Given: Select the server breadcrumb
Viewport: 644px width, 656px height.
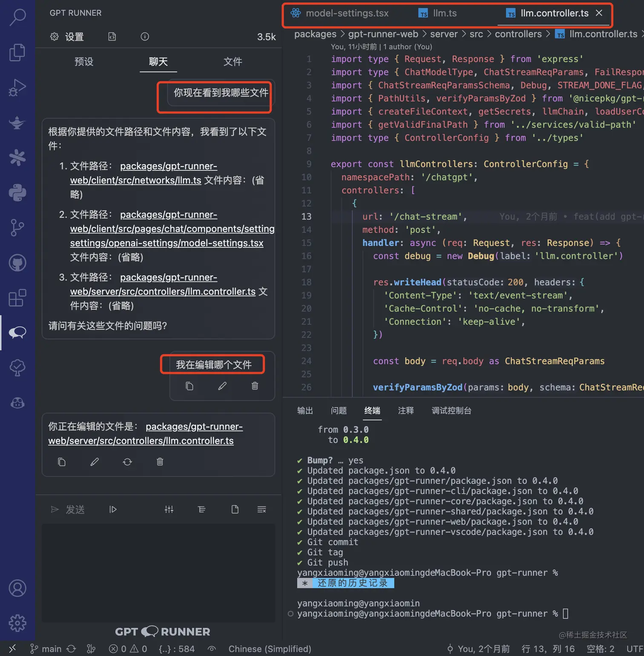Looking at the screenshot, I should (x=444, y=34).
